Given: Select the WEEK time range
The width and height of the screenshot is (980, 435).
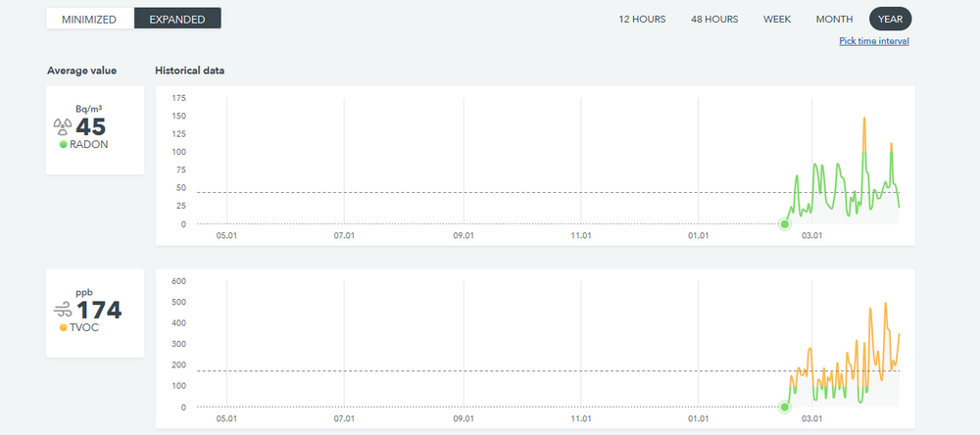Looking at the screenshot, I should (777, 19).
